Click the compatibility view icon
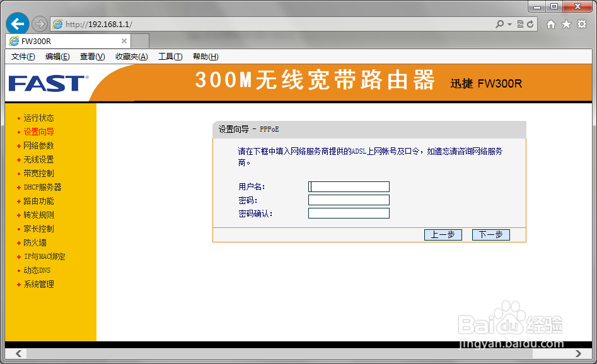Image resolution: width=597 pixels, height=364 pixels. tap(520, 25)
